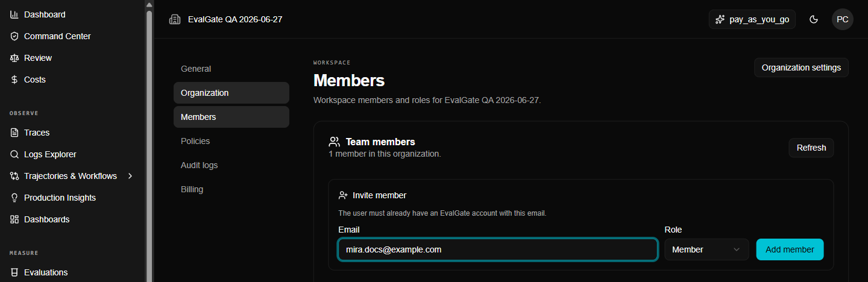This screenshot has width=868, height=282.
Task: Click the Command Center shield icon
Action: click(x=14, y=36)
